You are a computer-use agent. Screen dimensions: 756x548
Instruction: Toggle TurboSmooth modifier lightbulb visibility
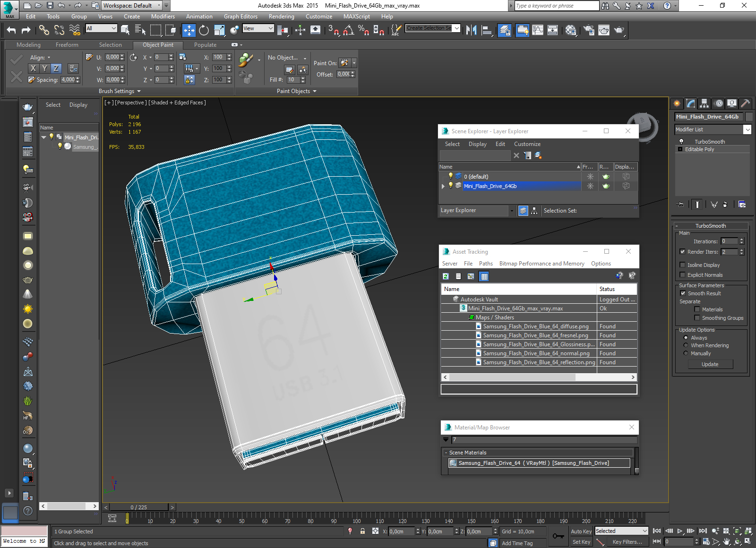click(681, 142)
